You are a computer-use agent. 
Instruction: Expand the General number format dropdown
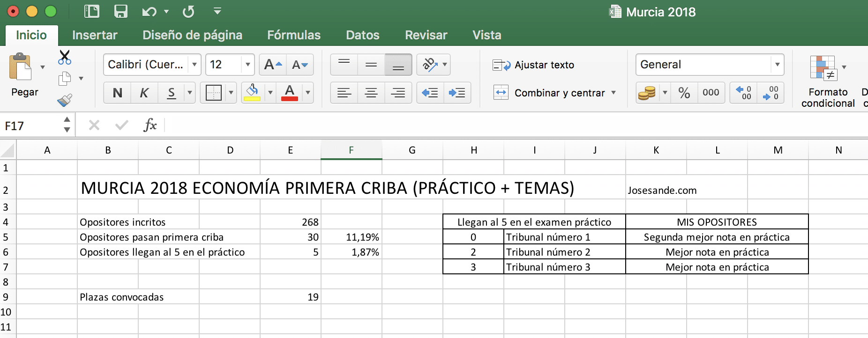[777, 65]
